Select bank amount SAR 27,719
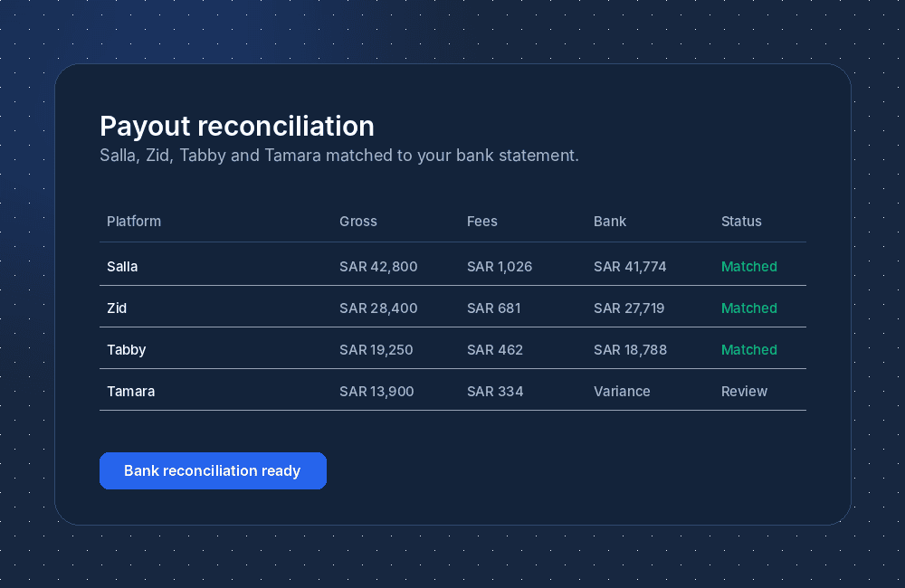The width and height of the screenshot is (905, 588). (x=629, y=308)
